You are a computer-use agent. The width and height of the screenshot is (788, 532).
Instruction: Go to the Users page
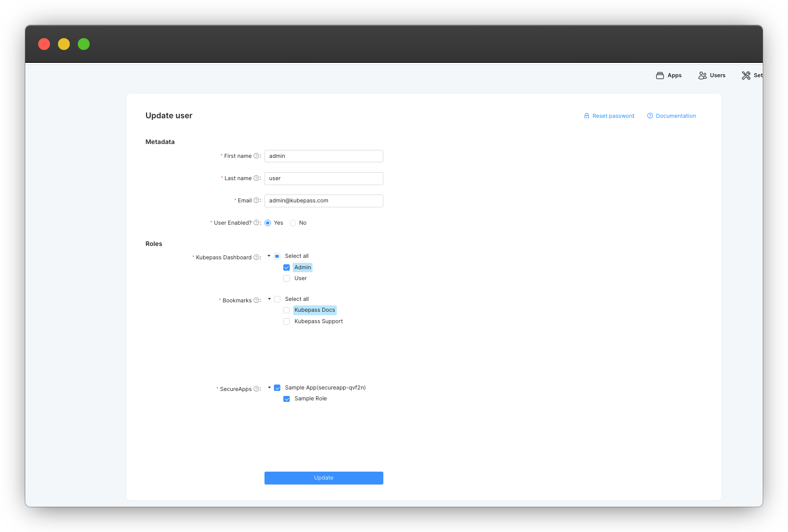coord(712,75)
